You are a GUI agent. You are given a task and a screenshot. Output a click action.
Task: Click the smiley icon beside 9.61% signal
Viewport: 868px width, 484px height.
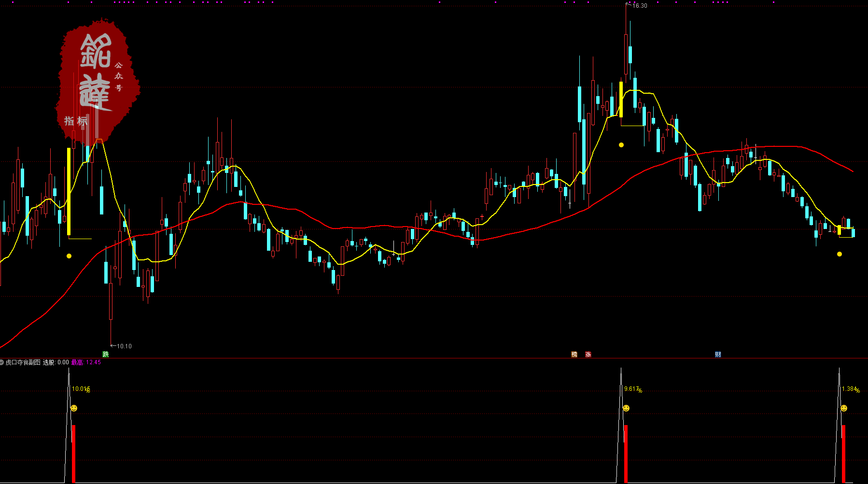click(626, 408)
